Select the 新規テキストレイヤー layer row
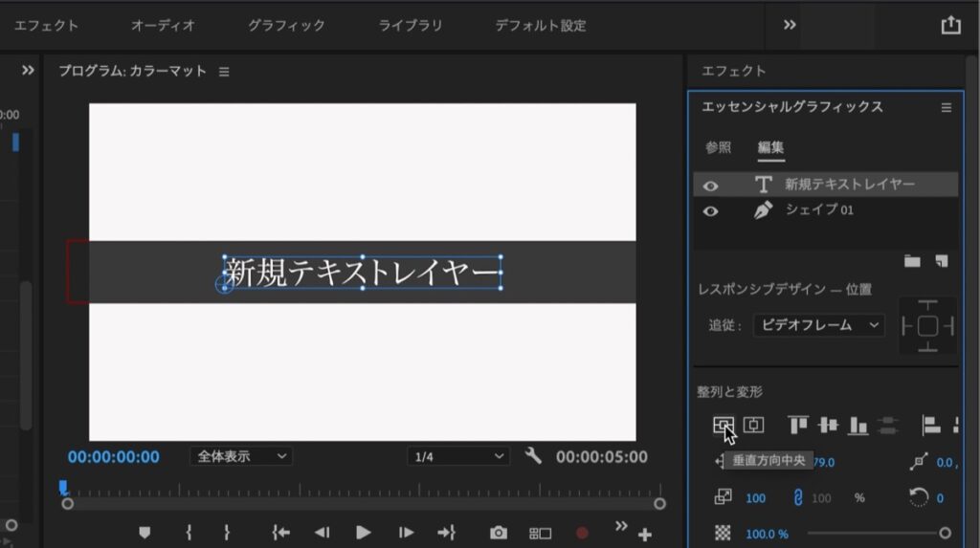This screenshot has width=980, height=548. pos(826,185)
